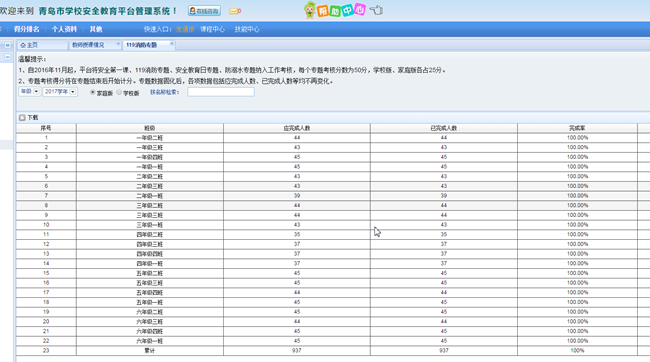The image size is (650, 362).
Task: Go to 技能中心 quick link
Action: 247,29
